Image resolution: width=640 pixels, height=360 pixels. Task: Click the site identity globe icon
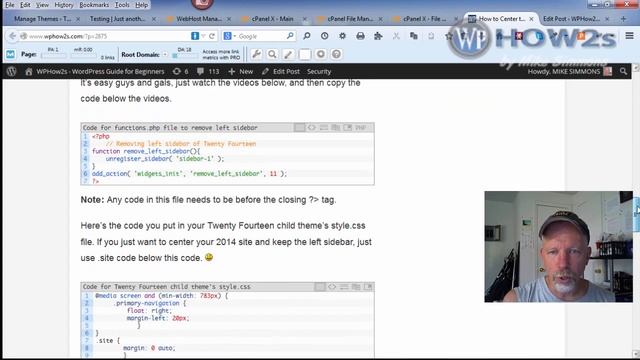coord(24,36)
